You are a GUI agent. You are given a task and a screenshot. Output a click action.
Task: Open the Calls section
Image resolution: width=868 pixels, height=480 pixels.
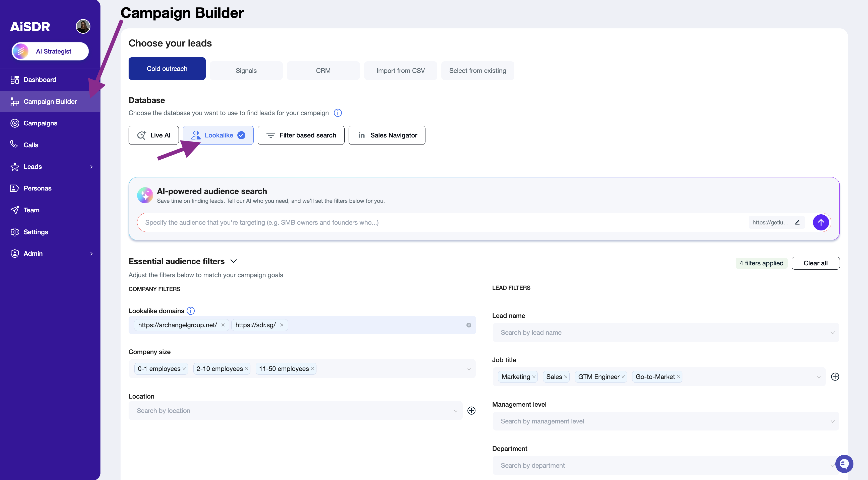point(50,145)
